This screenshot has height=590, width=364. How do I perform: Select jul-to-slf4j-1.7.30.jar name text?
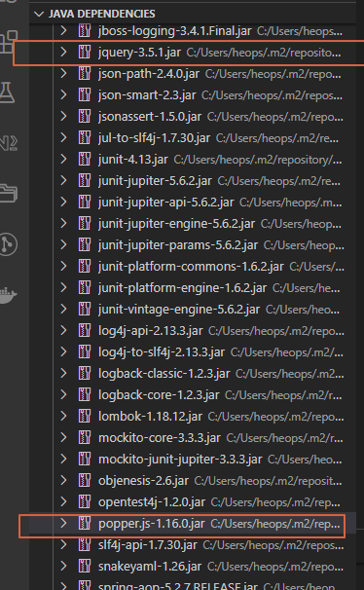coord(154,138)
